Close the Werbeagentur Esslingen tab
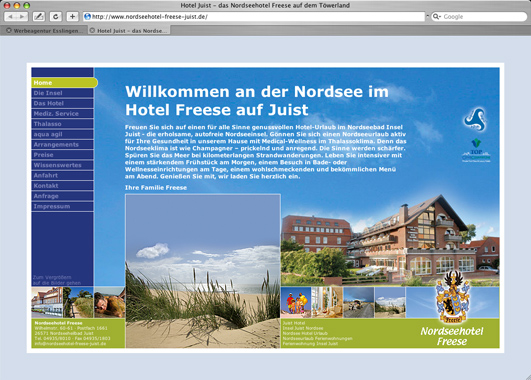Viewport: 531px width, 380px height. [9, 30]
